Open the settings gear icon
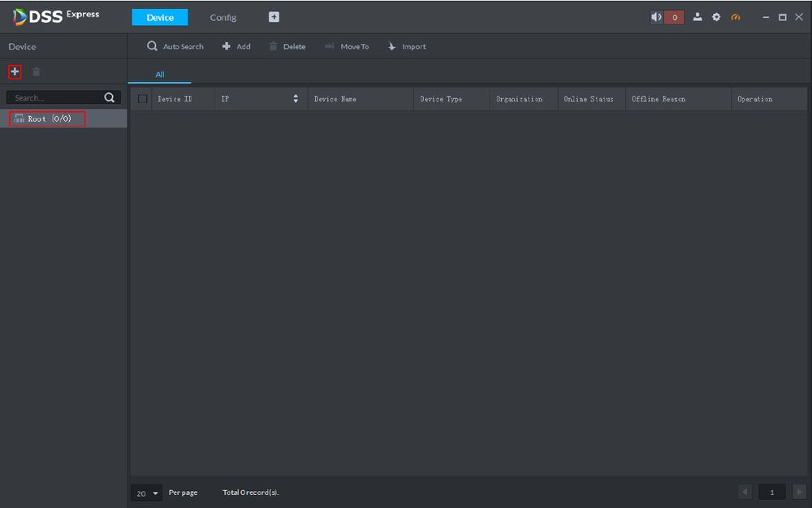Viewport: 812px width, 508px height. [x=716, y=17]
